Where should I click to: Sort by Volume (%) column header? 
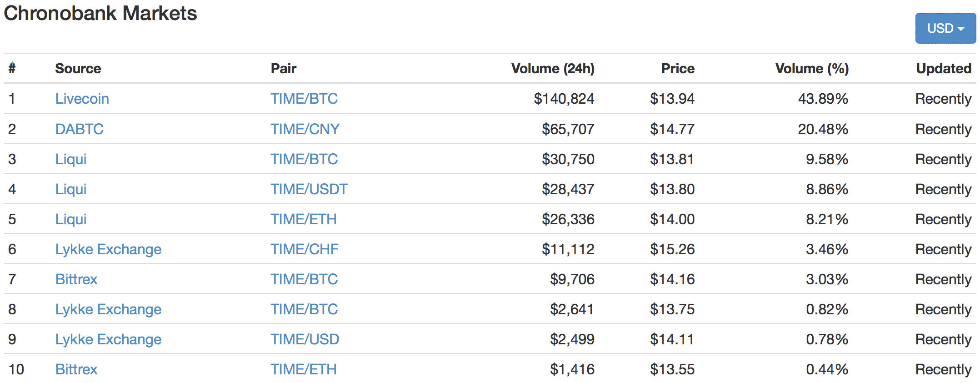pos(812,69)
